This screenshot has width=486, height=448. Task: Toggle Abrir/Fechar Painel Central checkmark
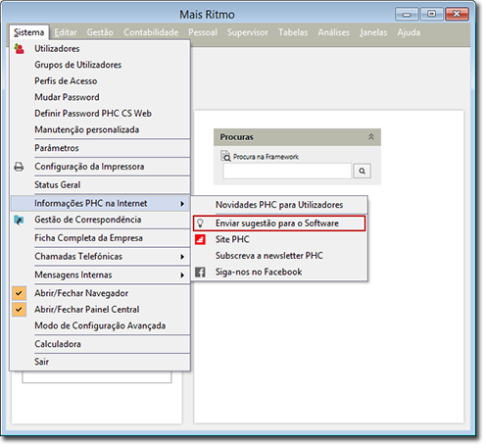point(20,310)
